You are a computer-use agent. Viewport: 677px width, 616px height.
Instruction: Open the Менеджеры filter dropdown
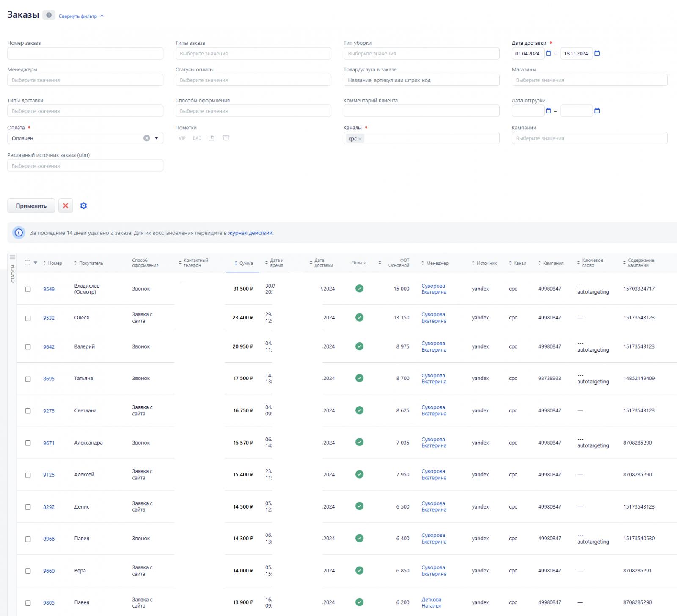tap(85, 80)
